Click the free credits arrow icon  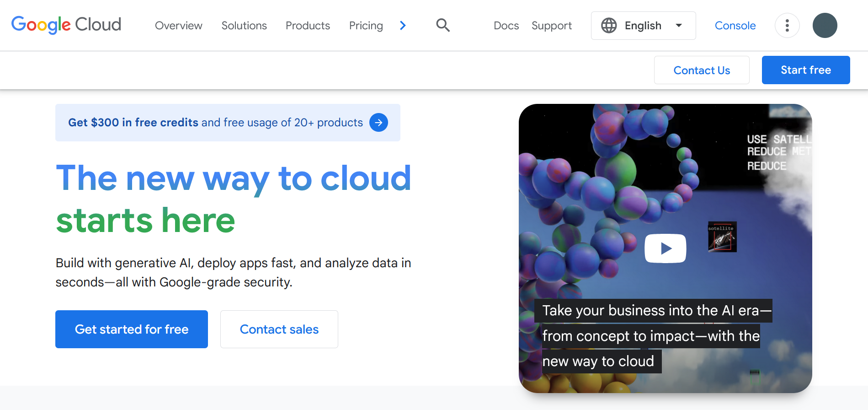click(x=378, y=123)
